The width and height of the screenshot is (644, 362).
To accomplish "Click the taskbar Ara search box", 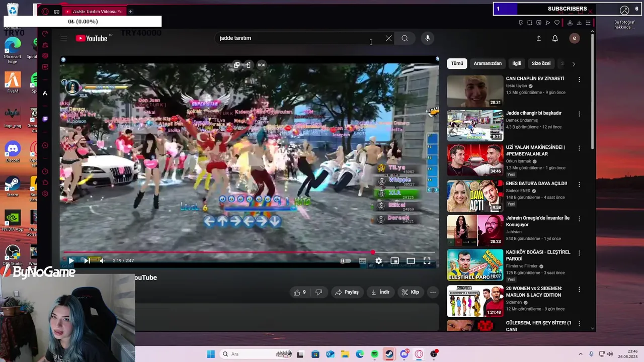I will tap(257, 354).
